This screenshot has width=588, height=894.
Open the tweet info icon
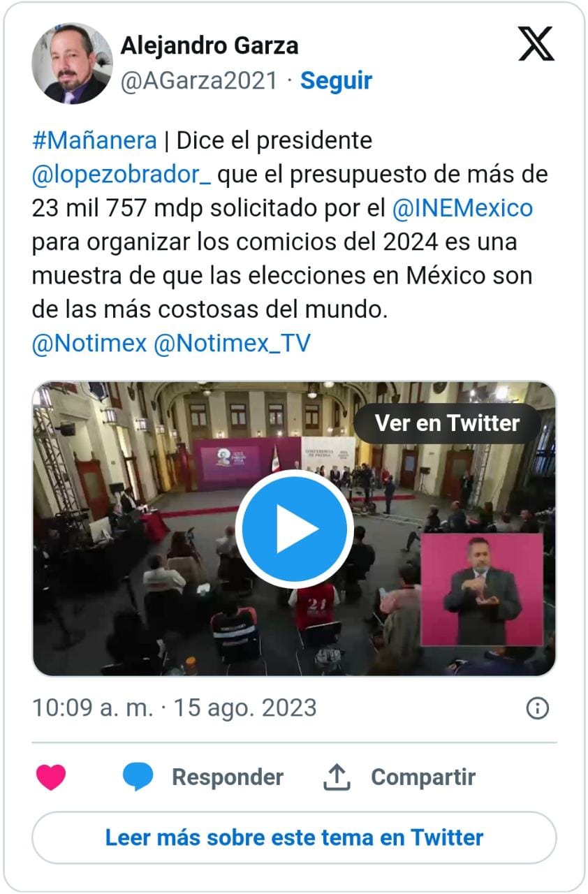pyautogui.click(x=537, y=709)
